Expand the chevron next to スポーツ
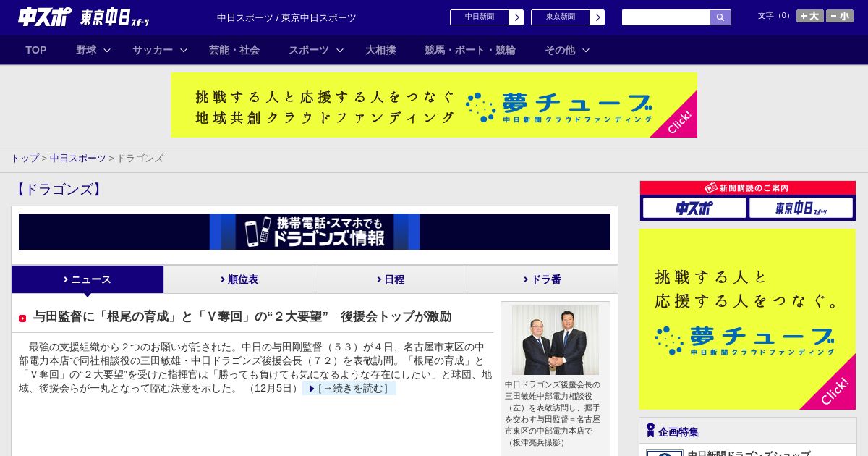Viewport: 868px width, 456px height. point(340,50)
